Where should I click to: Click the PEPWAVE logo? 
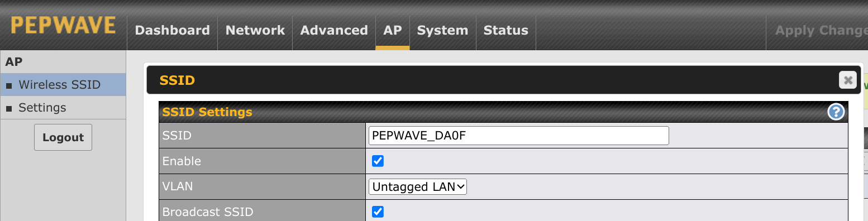pos(63,26)
